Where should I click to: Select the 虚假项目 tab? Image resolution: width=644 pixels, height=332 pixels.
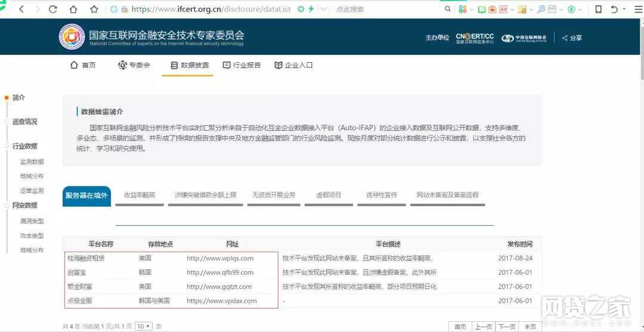click(x=329, y=195)
